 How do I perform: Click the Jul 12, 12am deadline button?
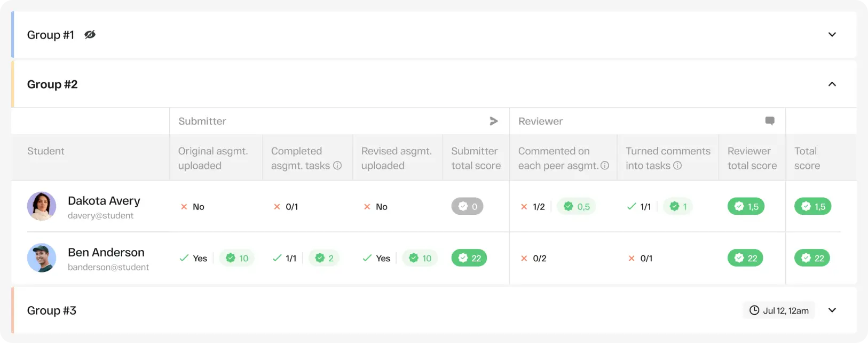click(779, 310)
